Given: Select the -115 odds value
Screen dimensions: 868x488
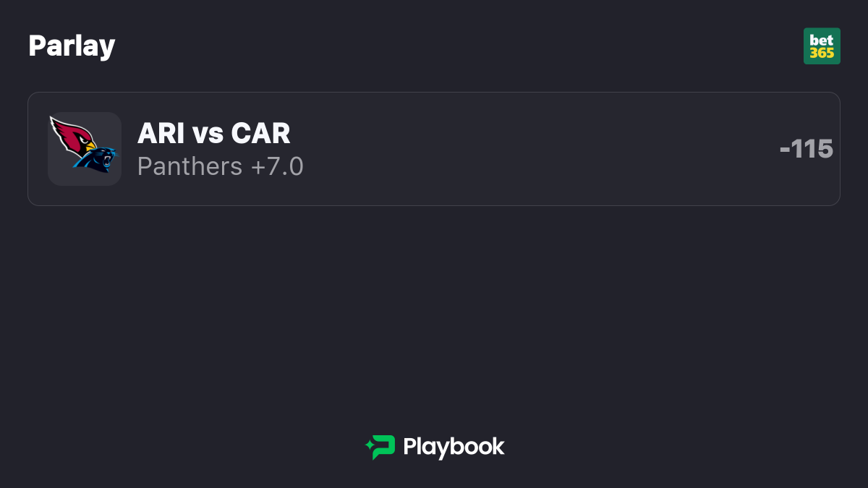Looking at the screenshot, I should 807,149.
